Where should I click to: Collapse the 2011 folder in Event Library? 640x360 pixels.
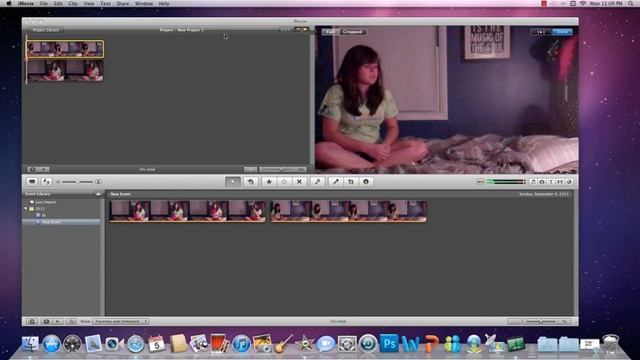[x=26, y=209]
